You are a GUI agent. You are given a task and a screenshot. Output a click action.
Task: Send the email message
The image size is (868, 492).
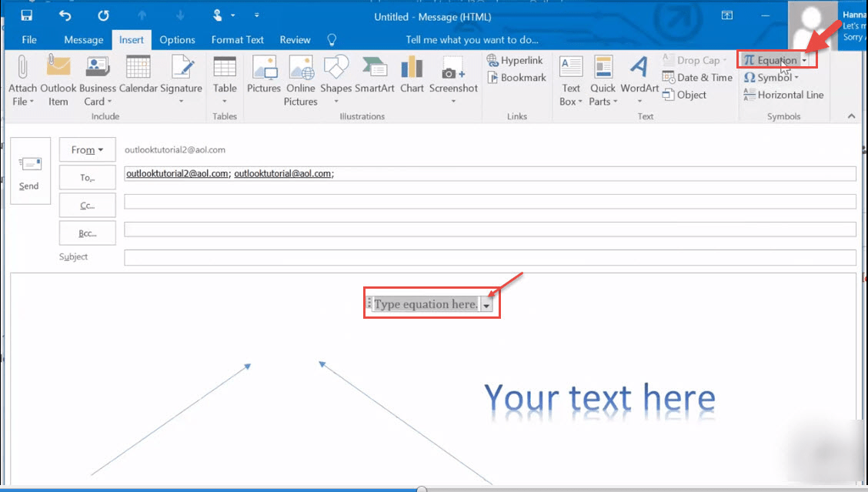[x=31, y=171]
